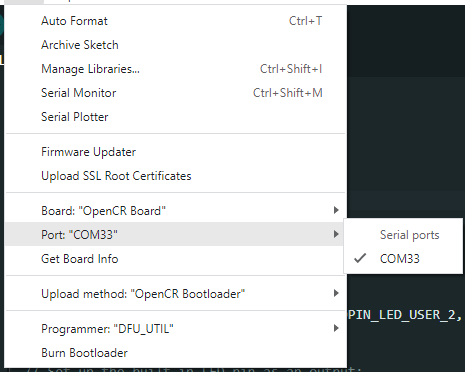The image size is (465, 372).
Task: Click the checkmark next to COM33
Action: pos(360,258)
